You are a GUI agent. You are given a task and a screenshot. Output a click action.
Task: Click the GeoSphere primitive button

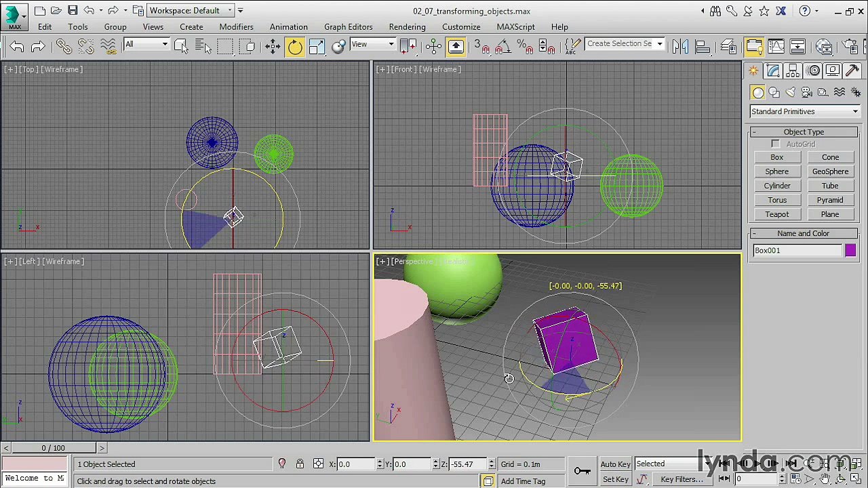[x=830, y=171]
